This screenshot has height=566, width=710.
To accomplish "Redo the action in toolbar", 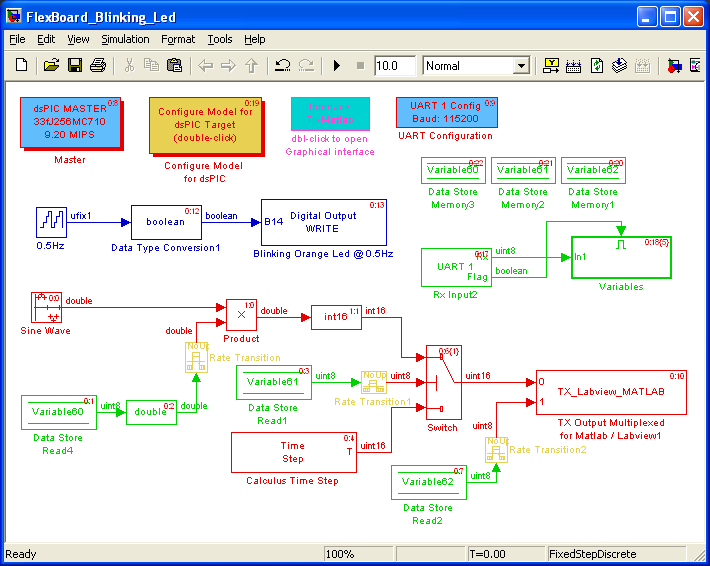I will tap(306, 66).
